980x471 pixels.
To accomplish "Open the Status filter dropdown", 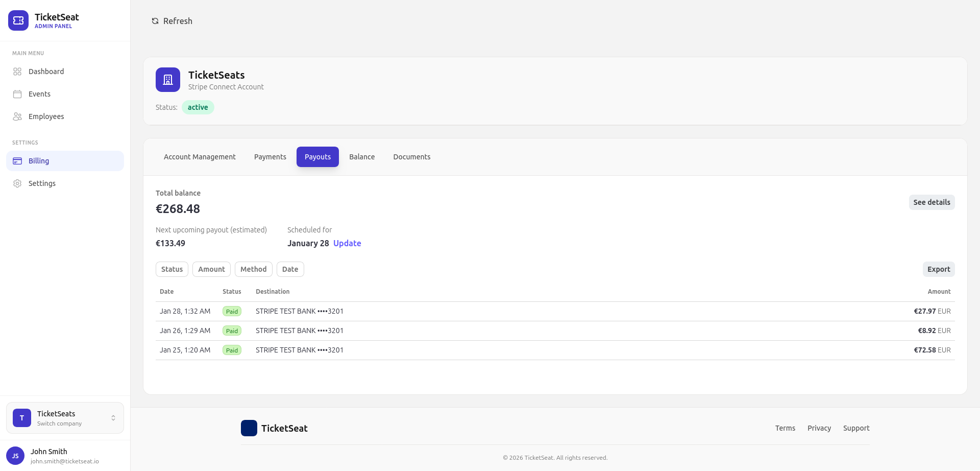I will coord(172,269).
